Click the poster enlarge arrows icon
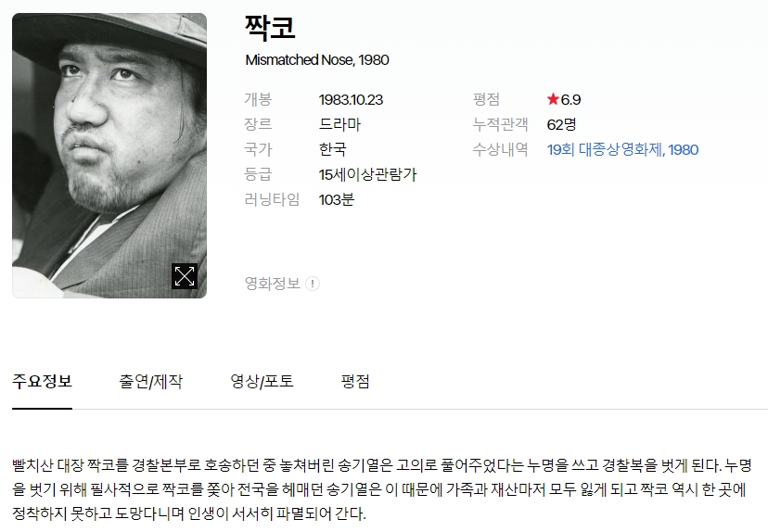This screenshot has width=768, height=532. pos(185,276)
